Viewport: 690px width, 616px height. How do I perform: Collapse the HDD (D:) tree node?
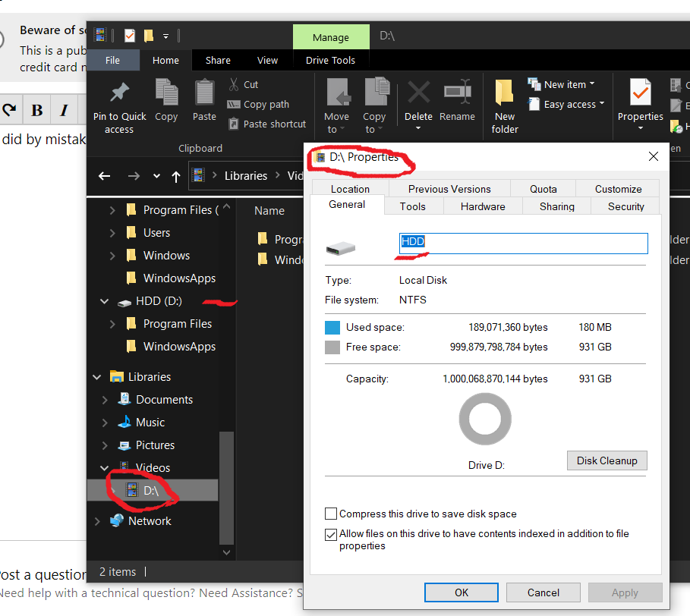click(x=104, y=301)
